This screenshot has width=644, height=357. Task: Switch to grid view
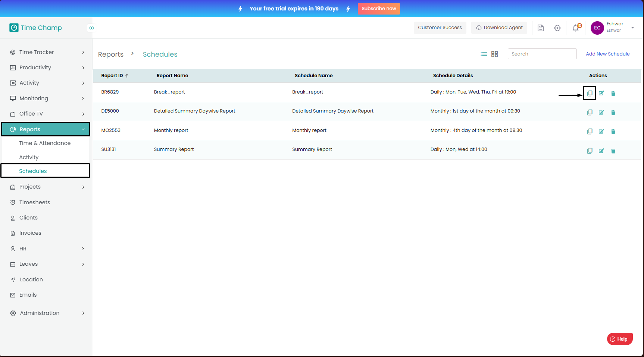point(495,54)
